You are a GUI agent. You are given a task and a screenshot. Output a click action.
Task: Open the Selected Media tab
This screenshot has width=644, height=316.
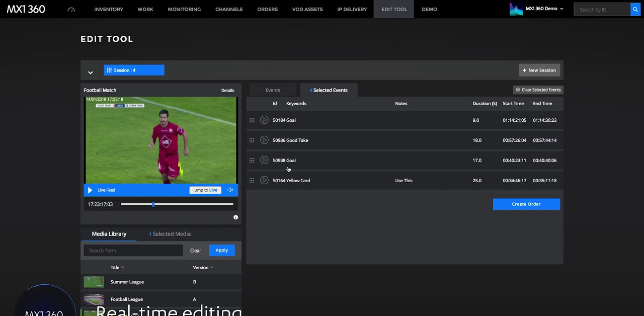(x=170, y=234)
